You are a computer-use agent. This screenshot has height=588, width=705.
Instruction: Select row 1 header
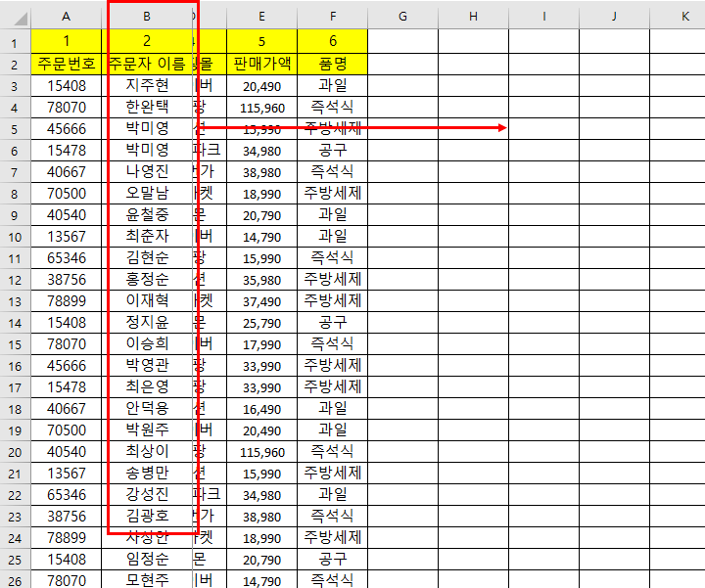[15, 43]
